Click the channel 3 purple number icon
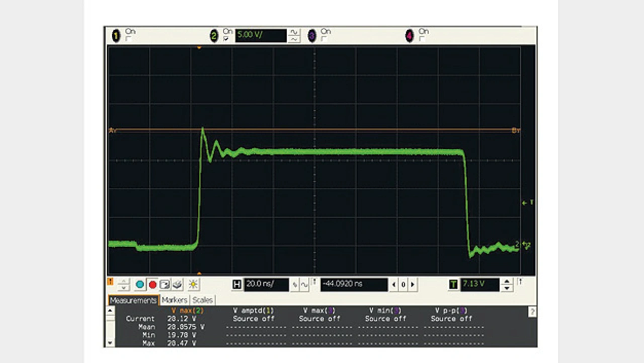Screen dimensions: 644x363 [x=312, y=36]
